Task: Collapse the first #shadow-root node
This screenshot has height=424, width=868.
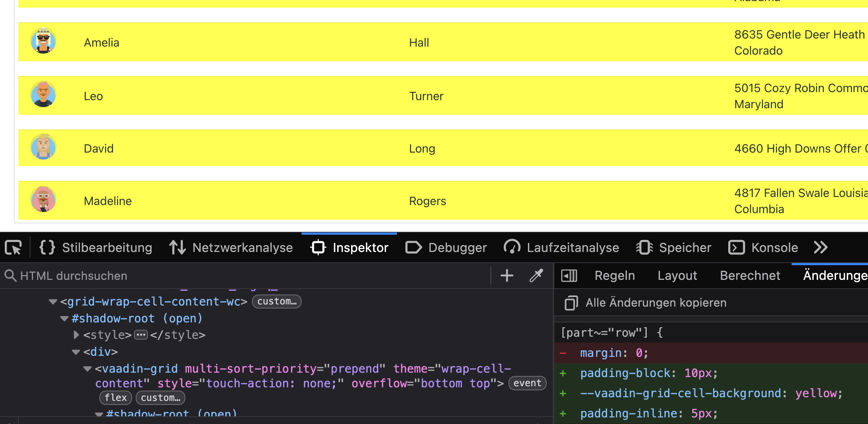Action: 65,318
